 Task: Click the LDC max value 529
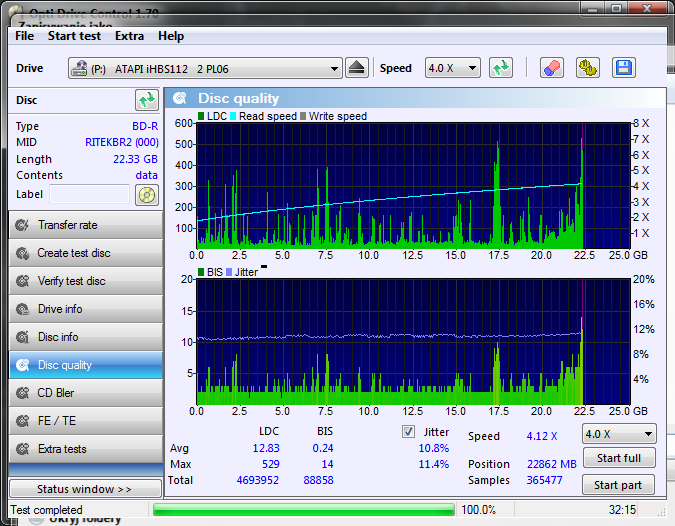(271, 464)
